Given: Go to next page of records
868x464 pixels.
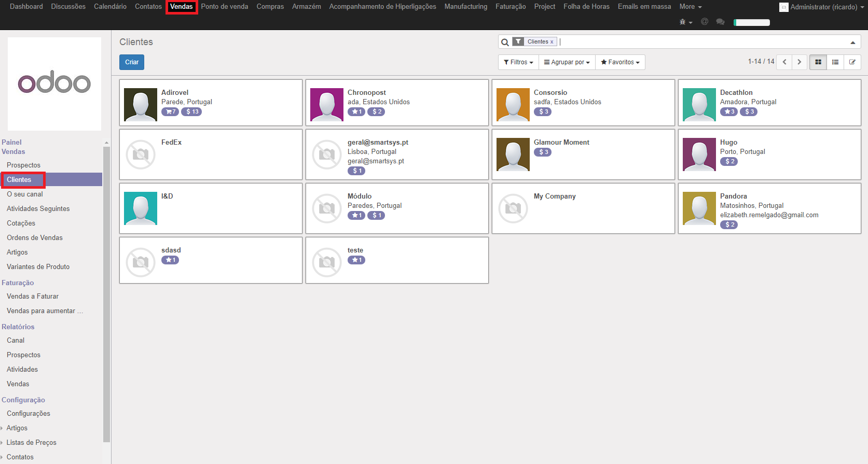Looking at the screenshot, I should point(800,62).
